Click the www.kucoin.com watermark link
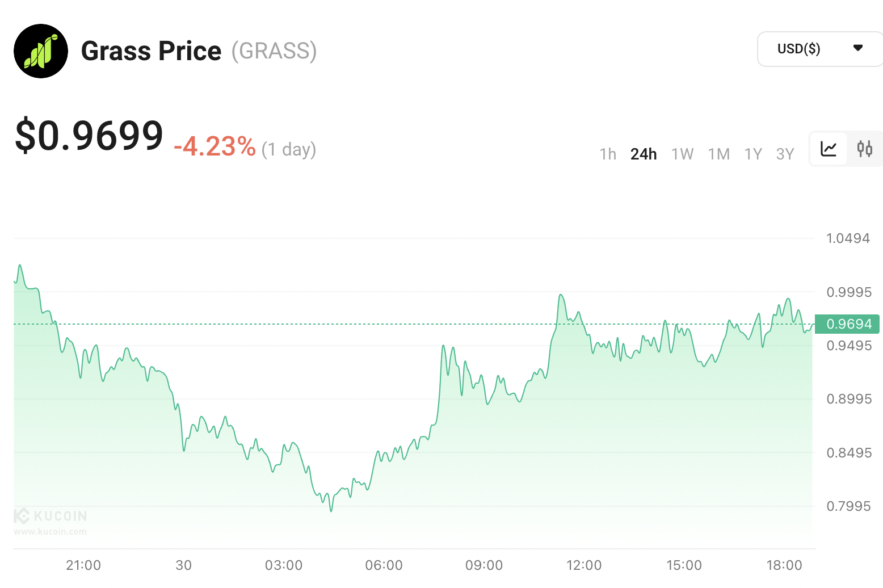The height and width of the screenshot is (588, 883). tap(51, 532)
